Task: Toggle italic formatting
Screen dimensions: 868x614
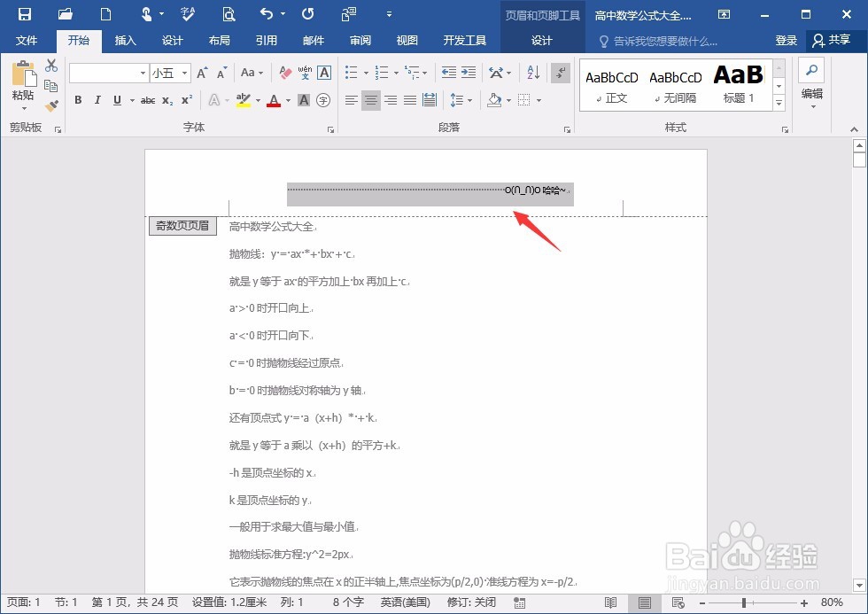Action: 97,100
